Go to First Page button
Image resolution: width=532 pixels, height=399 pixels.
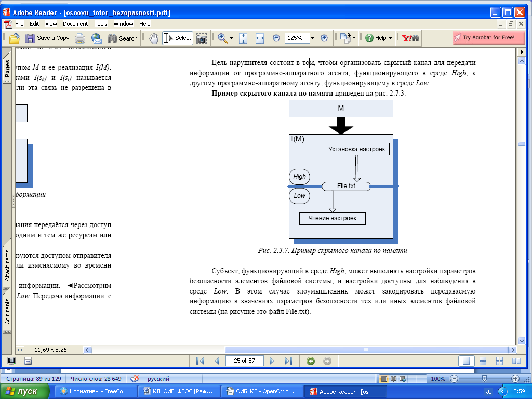coord(200,361)
